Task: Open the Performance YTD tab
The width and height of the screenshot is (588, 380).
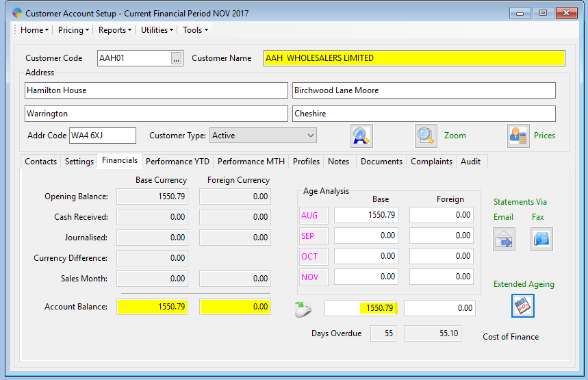Action: coord(177,162)
